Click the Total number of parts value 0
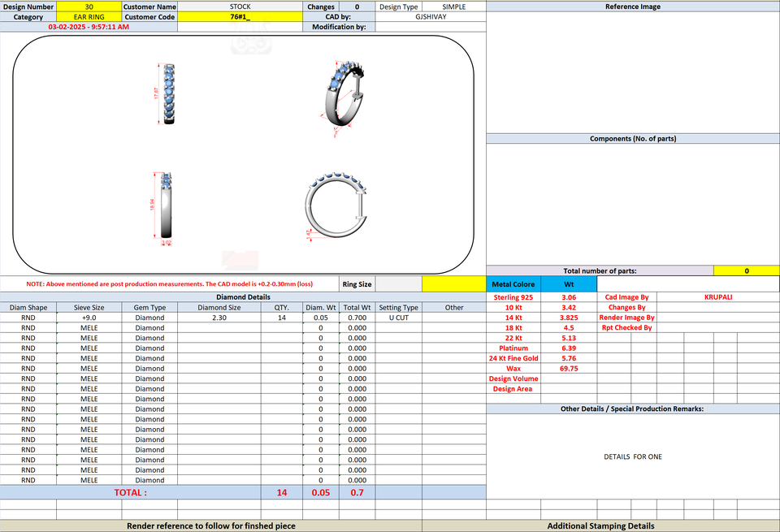The height and width of the screenshot is (532, 780). coord(746,271)
